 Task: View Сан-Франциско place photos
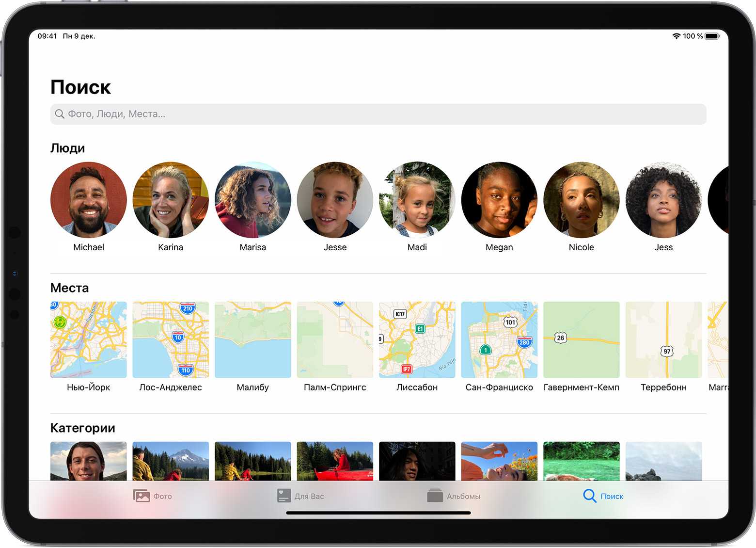coord(499,339)
